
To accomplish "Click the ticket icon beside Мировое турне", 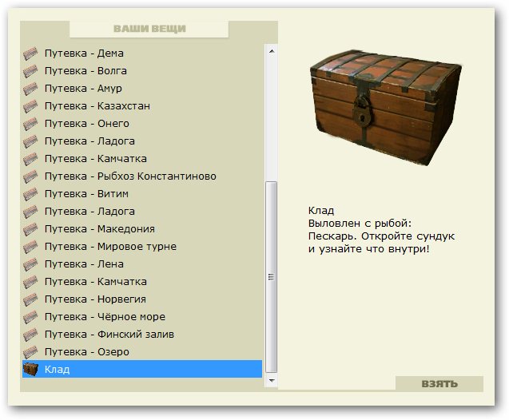I will point(30,247).
